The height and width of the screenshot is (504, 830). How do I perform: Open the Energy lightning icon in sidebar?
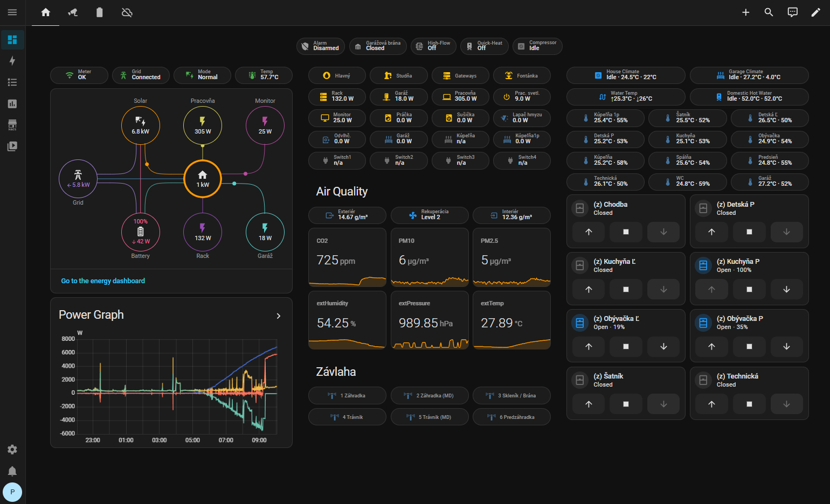click(x=12, y=61)
